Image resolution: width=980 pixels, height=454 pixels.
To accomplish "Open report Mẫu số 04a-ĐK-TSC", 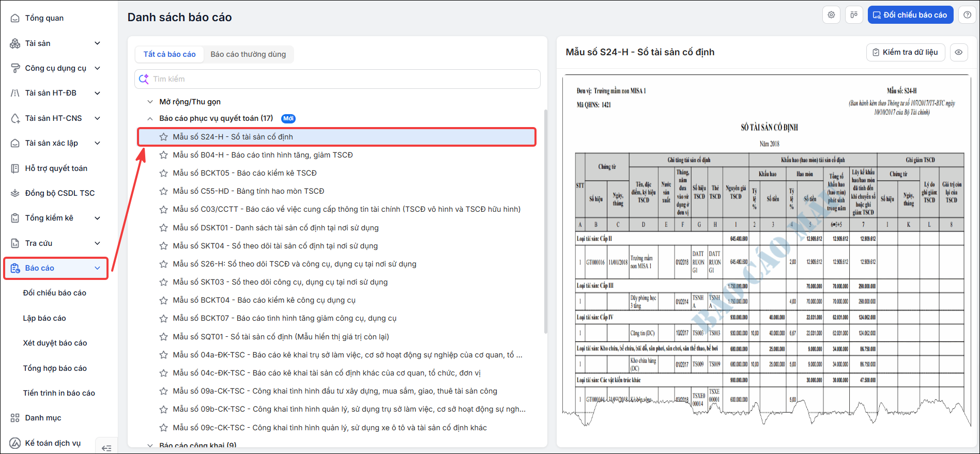I will coord(347,355).
